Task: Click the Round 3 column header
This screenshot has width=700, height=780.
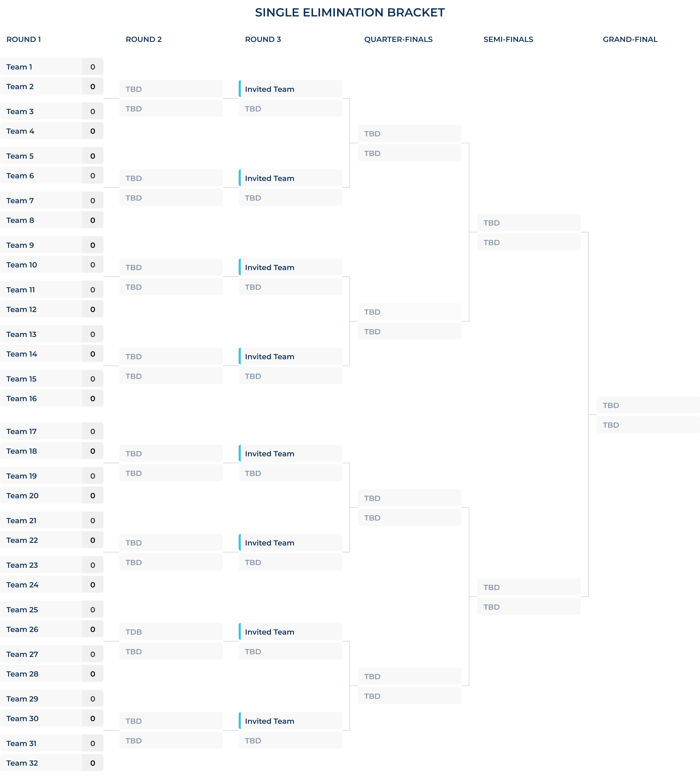Action: (263, 39)
